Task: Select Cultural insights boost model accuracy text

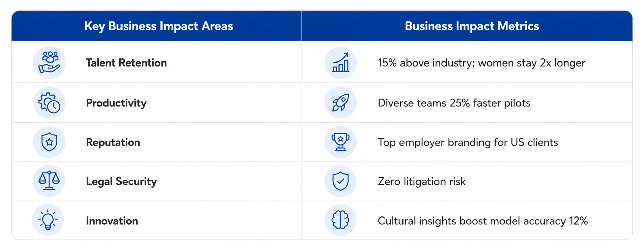Action: [x=483, y=221]
